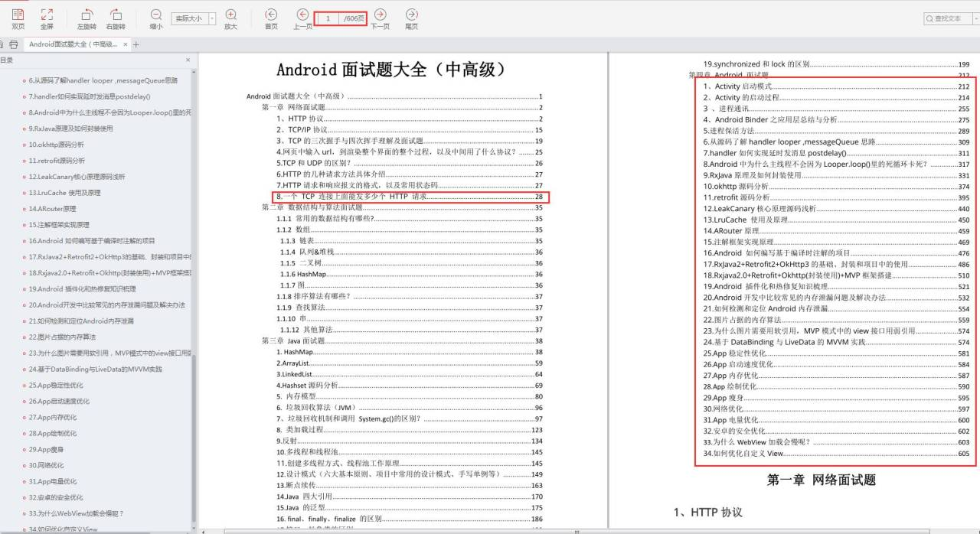Open outline item 31.App电量优化
Viewport: 980px width, 534px height.
pos(52,482)
